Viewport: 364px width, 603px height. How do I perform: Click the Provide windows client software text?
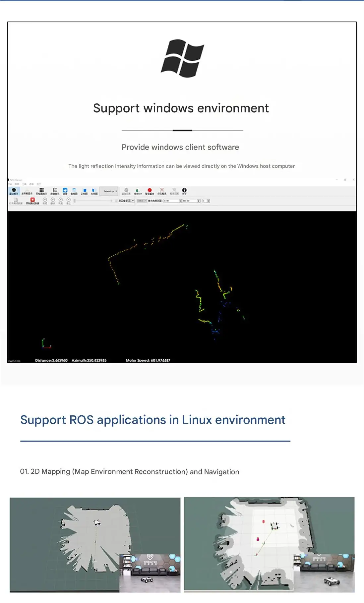180,147
